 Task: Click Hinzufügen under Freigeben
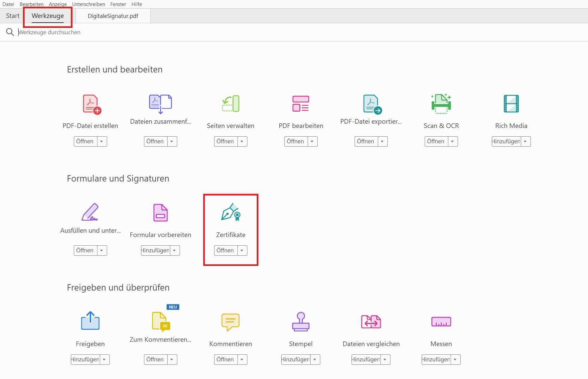[85, 359]
